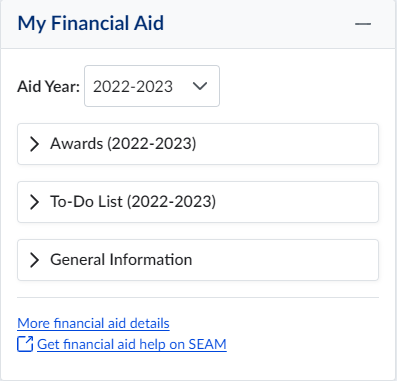Open More financial aid details link
Screen dimensions: 397x381
coord(93,323)
